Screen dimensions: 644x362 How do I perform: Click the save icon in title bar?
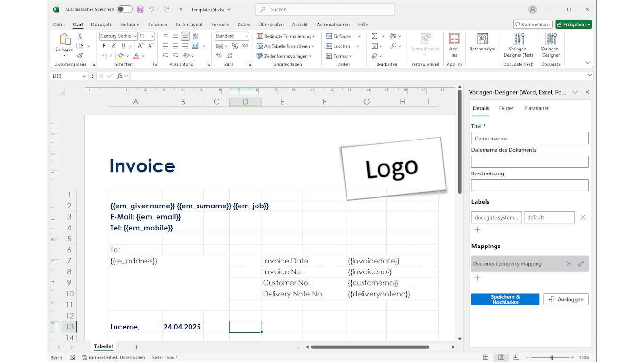pyautogui.click(x=140, y=9)
